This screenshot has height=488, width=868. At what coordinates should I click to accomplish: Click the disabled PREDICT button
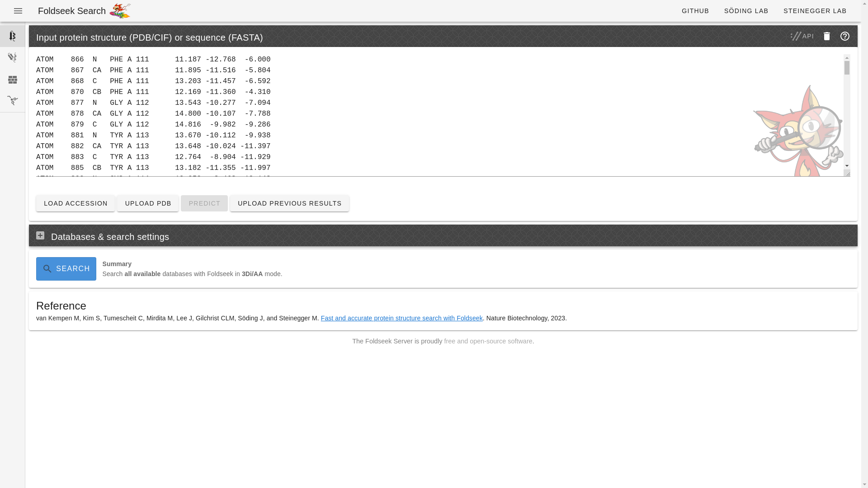[204, 203]
